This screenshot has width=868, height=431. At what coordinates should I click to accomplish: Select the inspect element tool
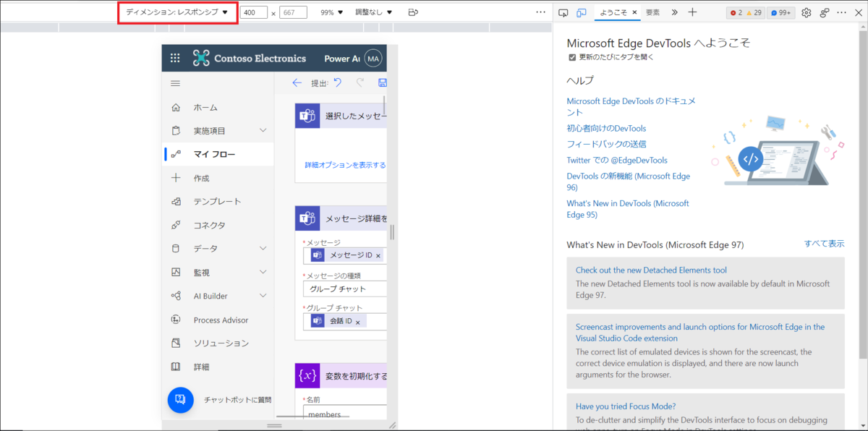coord(563,12)
